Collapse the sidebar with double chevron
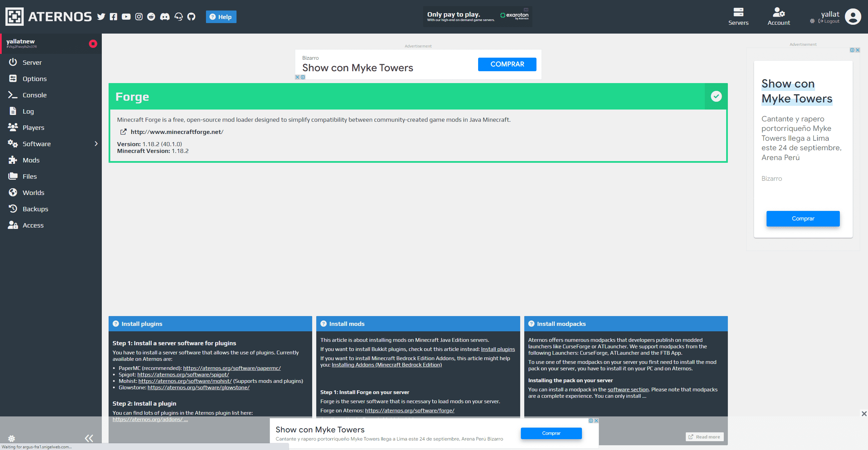The image size is (868, 450). click(x=89, y=438)
